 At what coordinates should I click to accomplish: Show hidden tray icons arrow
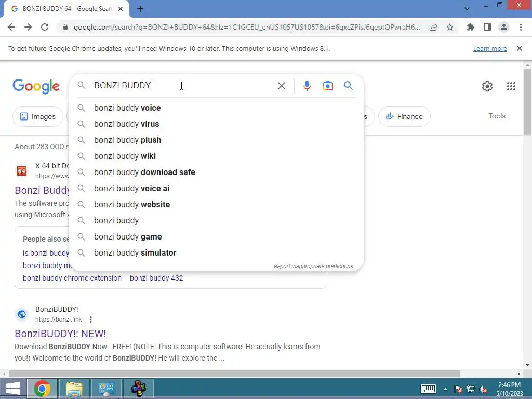pyautogui.click(x=445, y=389)
